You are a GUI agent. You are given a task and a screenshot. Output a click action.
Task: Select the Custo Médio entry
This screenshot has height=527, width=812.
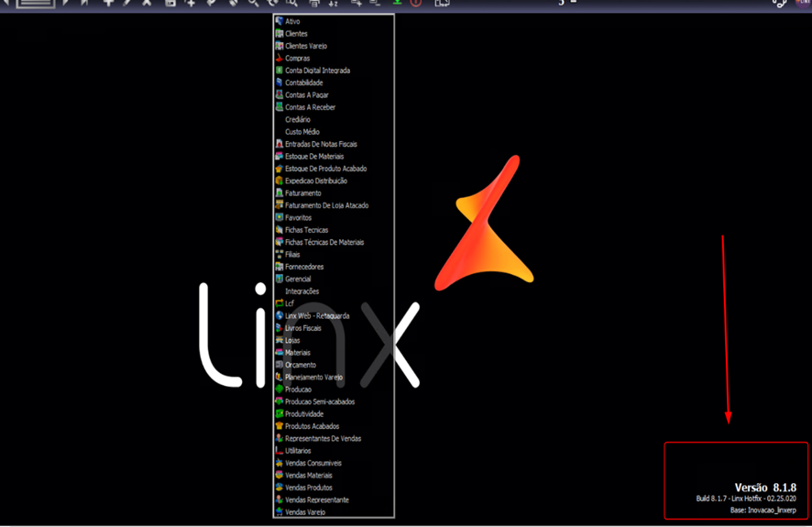pos(302,132)
